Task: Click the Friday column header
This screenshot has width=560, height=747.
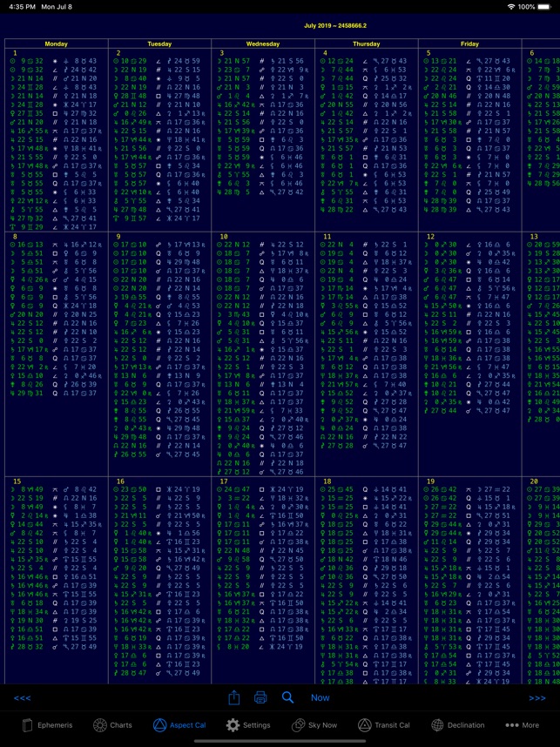Action: coord(469,44)
